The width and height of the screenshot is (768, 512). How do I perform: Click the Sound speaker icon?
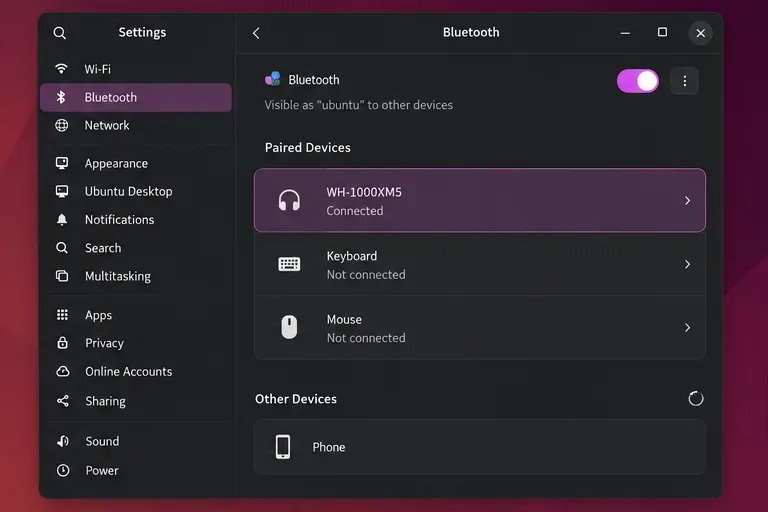click(63, 441)
